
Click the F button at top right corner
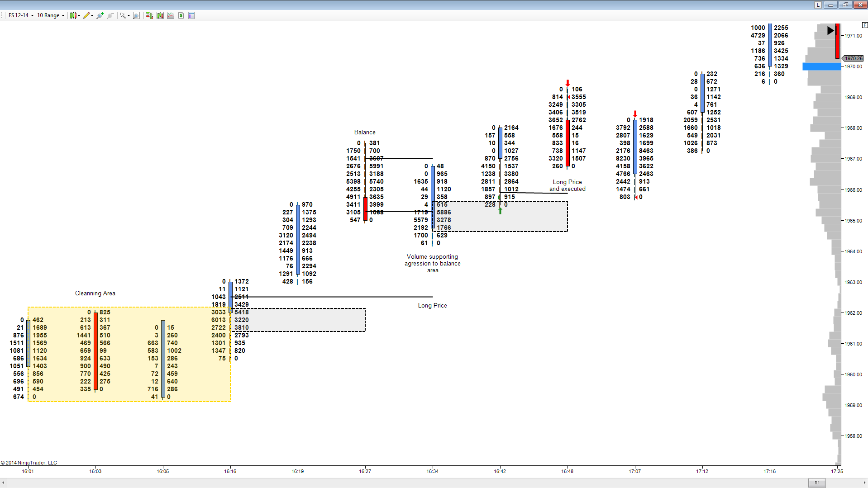[x=865, y=25]
